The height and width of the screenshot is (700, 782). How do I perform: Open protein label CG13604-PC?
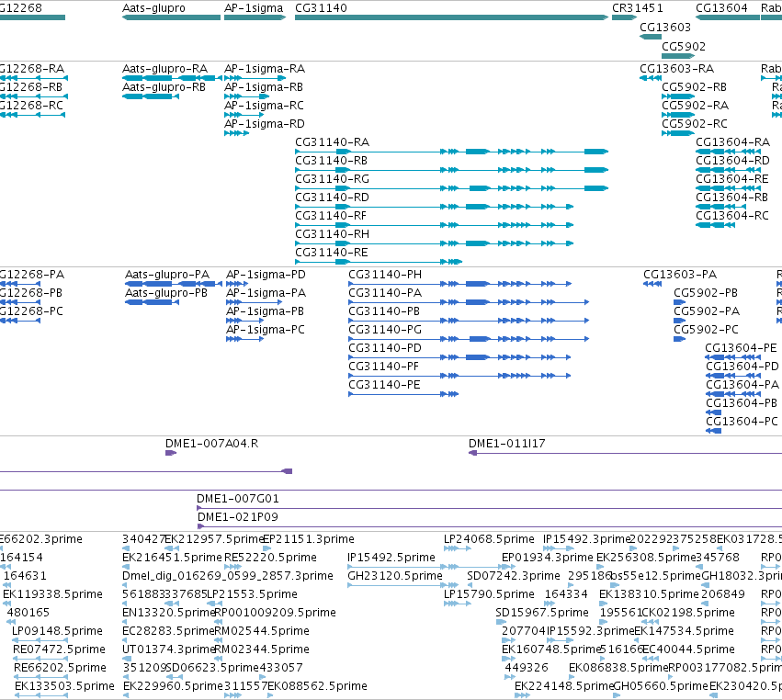pos(742,422)
